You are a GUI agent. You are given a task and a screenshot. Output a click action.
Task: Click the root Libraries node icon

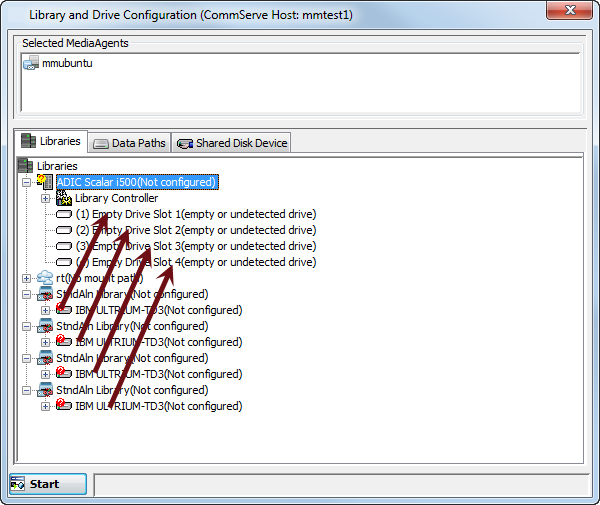(x=27, y=166)
